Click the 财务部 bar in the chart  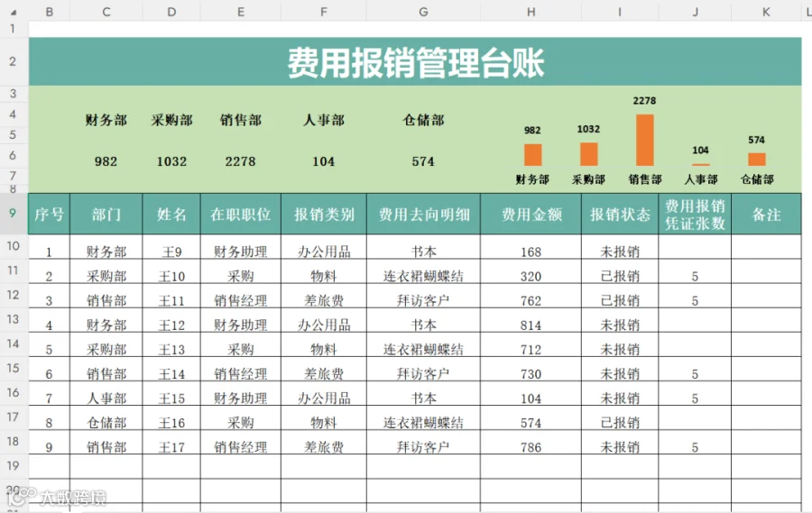[x=533, y=155]
